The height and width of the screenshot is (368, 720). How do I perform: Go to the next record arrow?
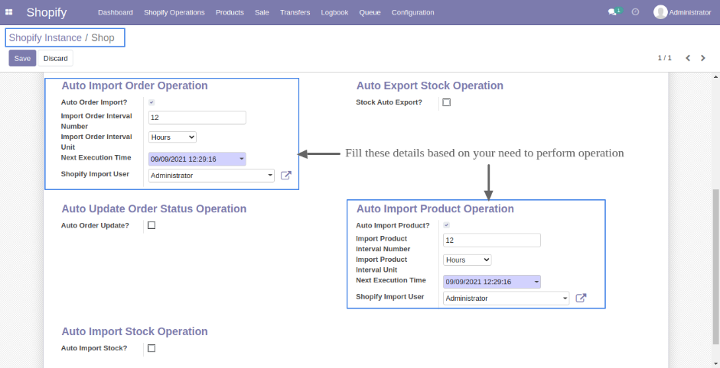pyautogui.click(x=703, y=58)
